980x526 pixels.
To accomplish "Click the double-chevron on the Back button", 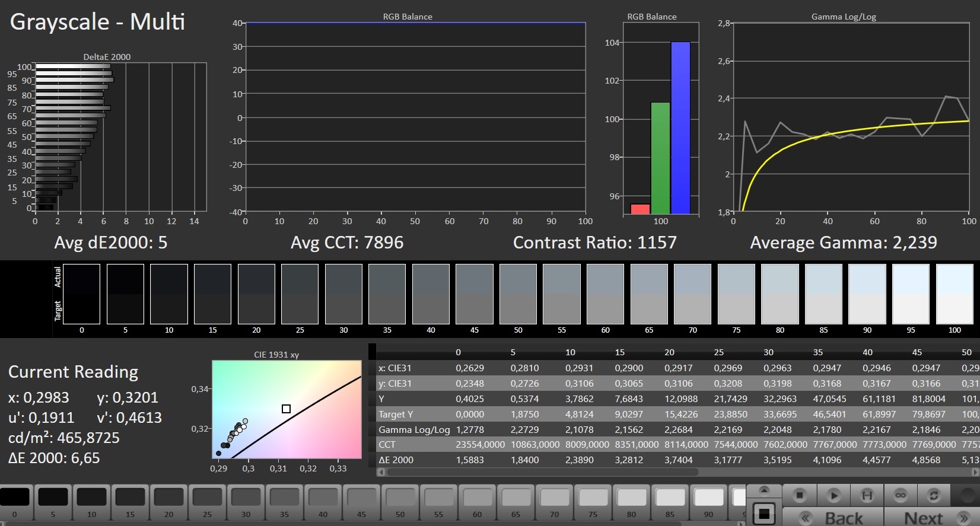I will point(805,518).
